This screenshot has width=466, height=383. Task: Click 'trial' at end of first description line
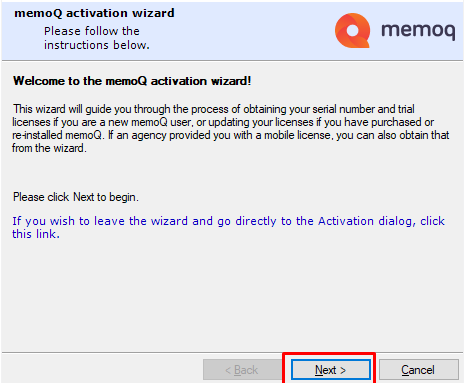(x=406, y=109)
